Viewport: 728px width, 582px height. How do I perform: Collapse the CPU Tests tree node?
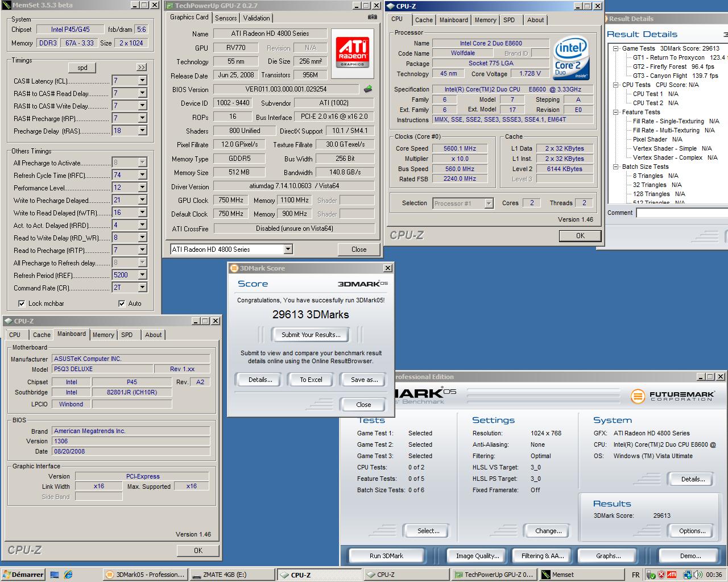(616, 85)
